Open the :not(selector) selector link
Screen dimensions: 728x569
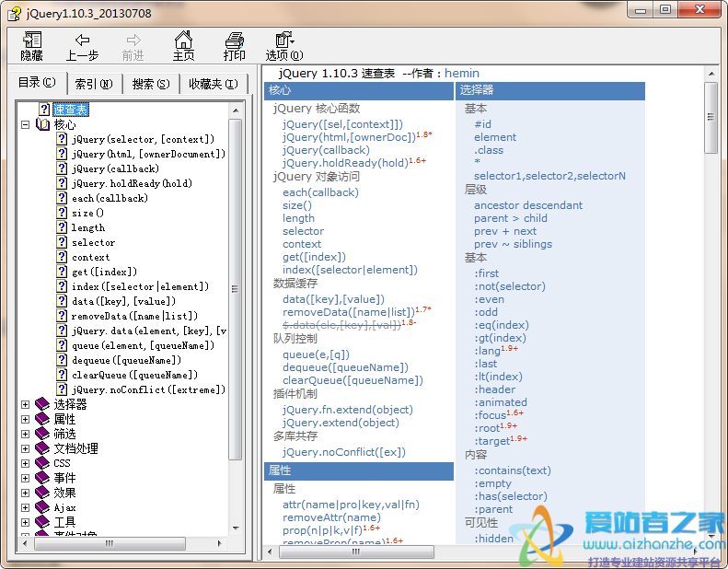point(510,286)
